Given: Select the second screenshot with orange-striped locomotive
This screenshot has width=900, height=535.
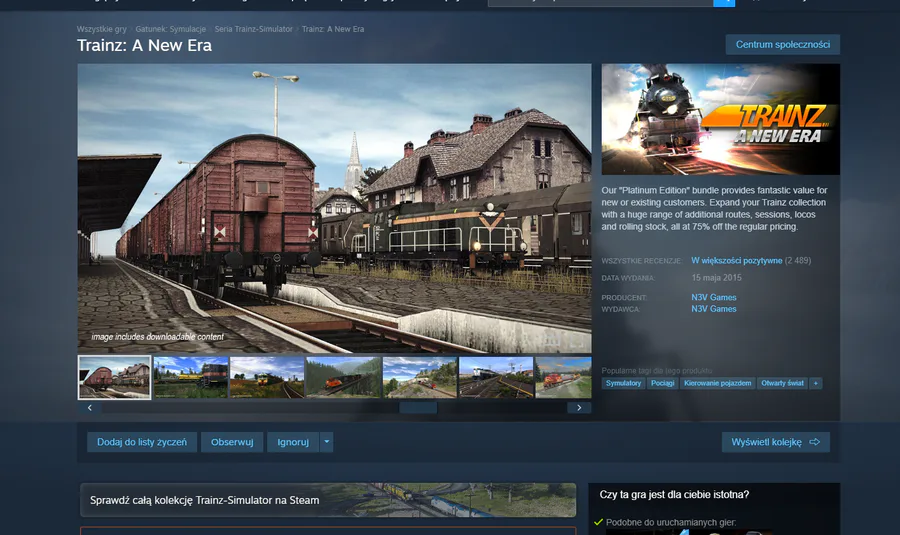Looking at the screenshot, I should (x=191, y=377).
